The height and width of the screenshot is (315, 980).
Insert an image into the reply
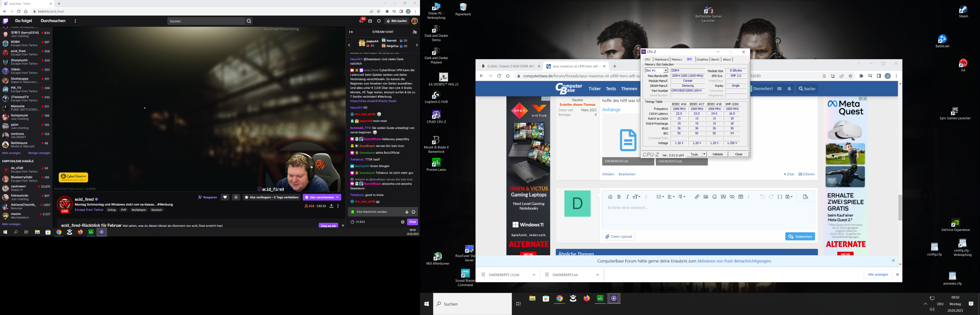(x=706, y=197)
